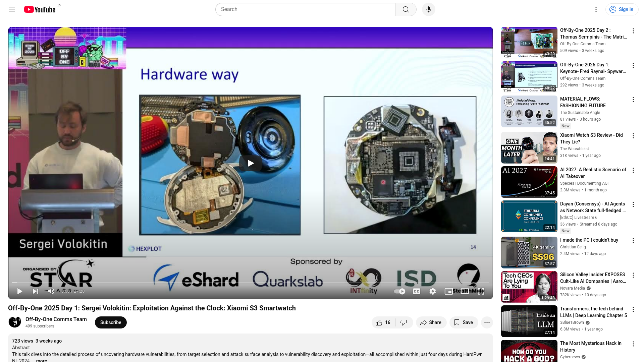Open Off-By-One Comms Team channel avatar
This screenshot has height=362, width=644.
coord(15,322)
